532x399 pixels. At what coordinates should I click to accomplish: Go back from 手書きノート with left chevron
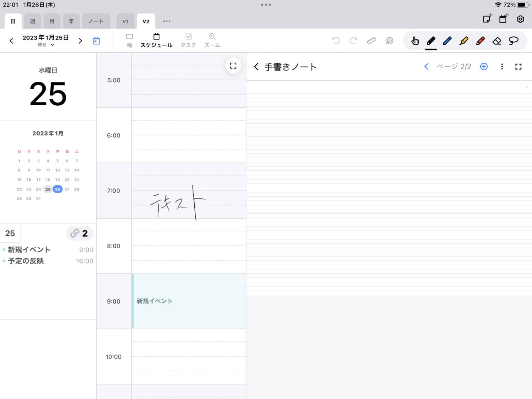[256, 66]
